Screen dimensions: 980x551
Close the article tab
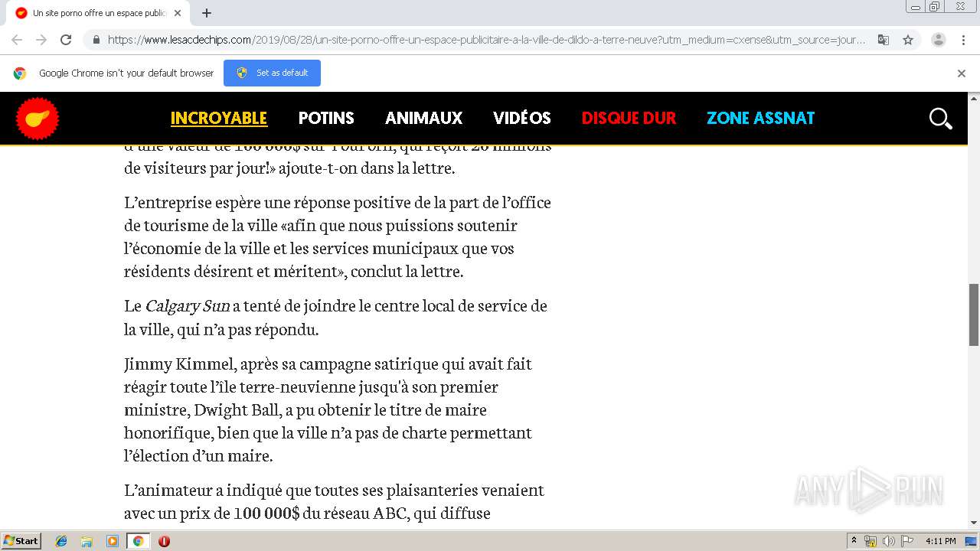178,13
